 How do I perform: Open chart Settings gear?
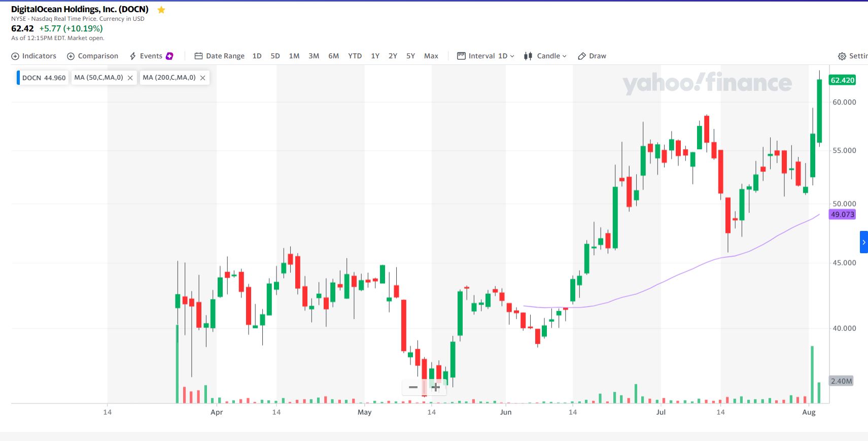coord(842,56)
